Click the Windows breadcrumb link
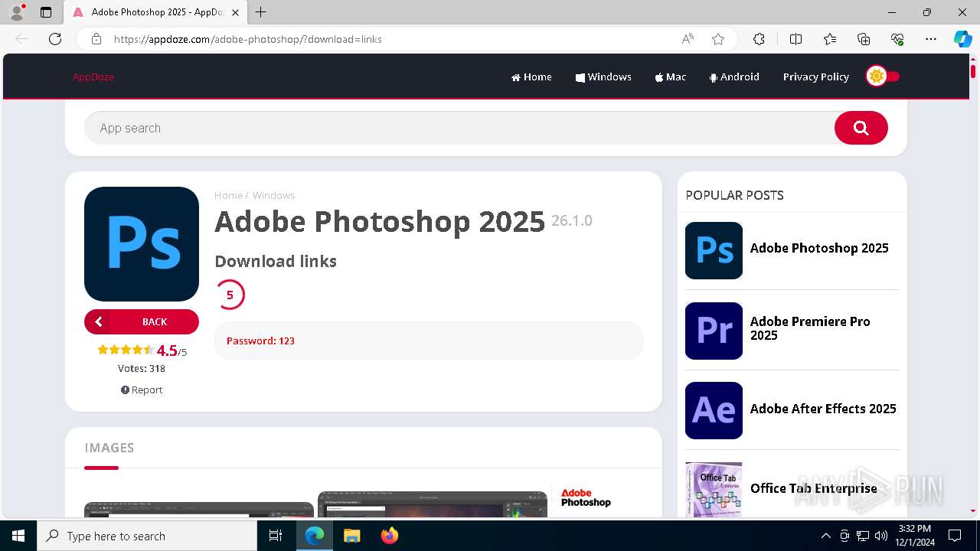Screen dimensions: 980x551 pos(273,195)
